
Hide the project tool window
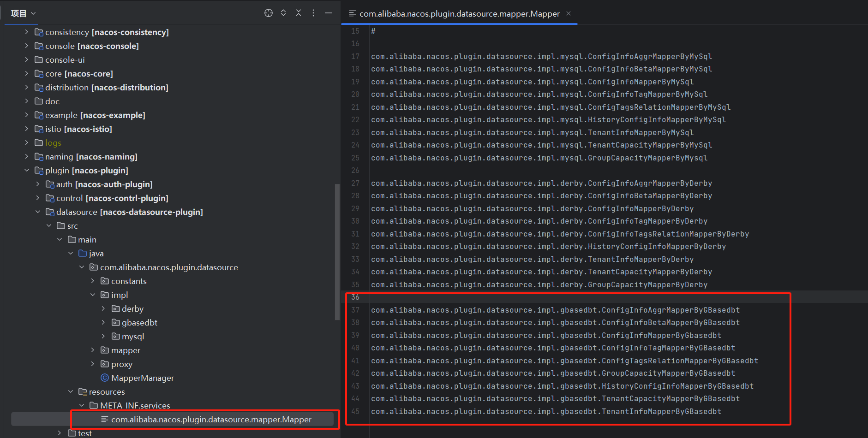coord(329,13)
